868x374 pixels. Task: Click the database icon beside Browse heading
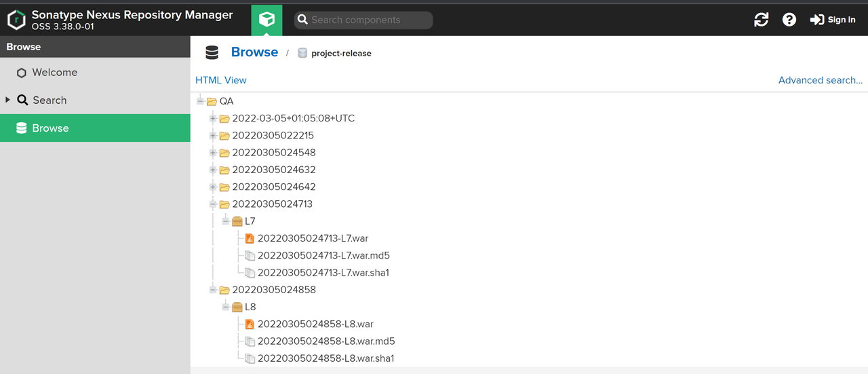(212, 52)
